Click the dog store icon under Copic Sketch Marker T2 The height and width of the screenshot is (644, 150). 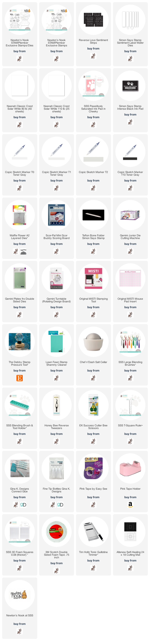(x=93, y=188)
